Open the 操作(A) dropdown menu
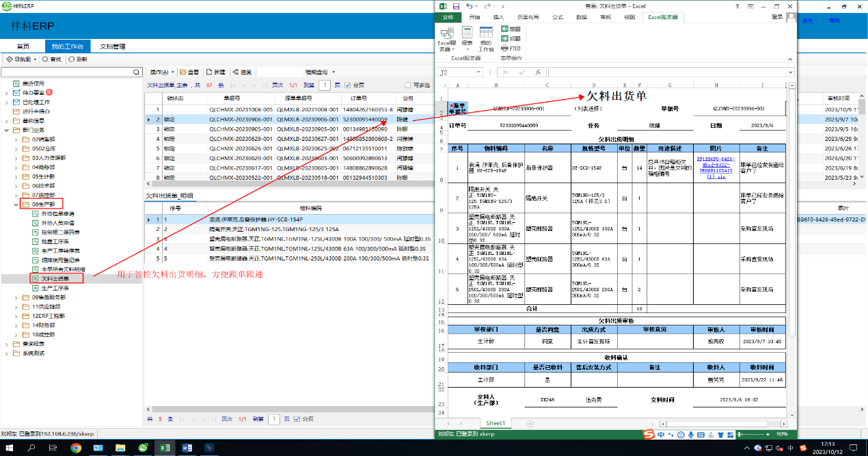The height and width of the screenshot is (456, 868). 163,72
